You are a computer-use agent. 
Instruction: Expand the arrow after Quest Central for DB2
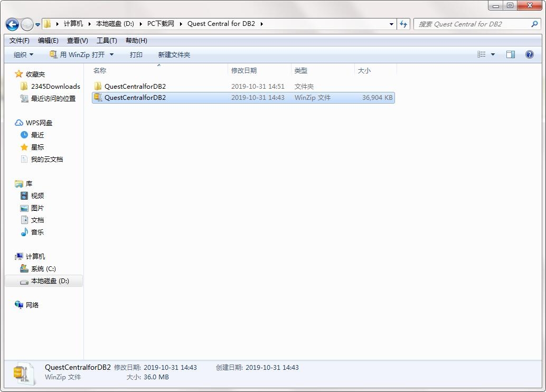click(262, 24)
